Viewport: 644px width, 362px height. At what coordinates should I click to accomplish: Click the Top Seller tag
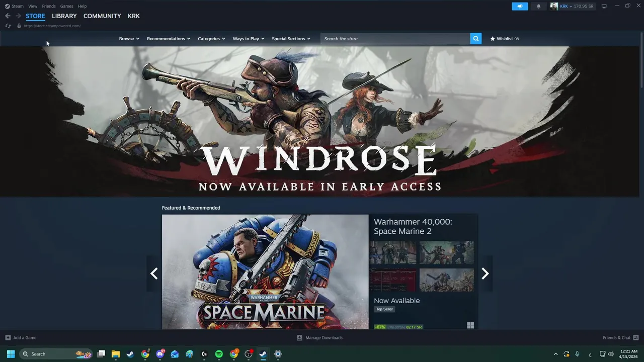pos(384,309)
